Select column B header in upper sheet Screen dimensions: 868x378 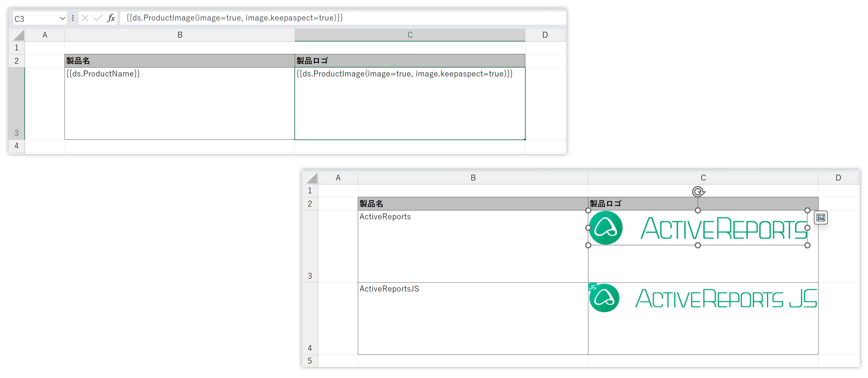click(180, 35)
